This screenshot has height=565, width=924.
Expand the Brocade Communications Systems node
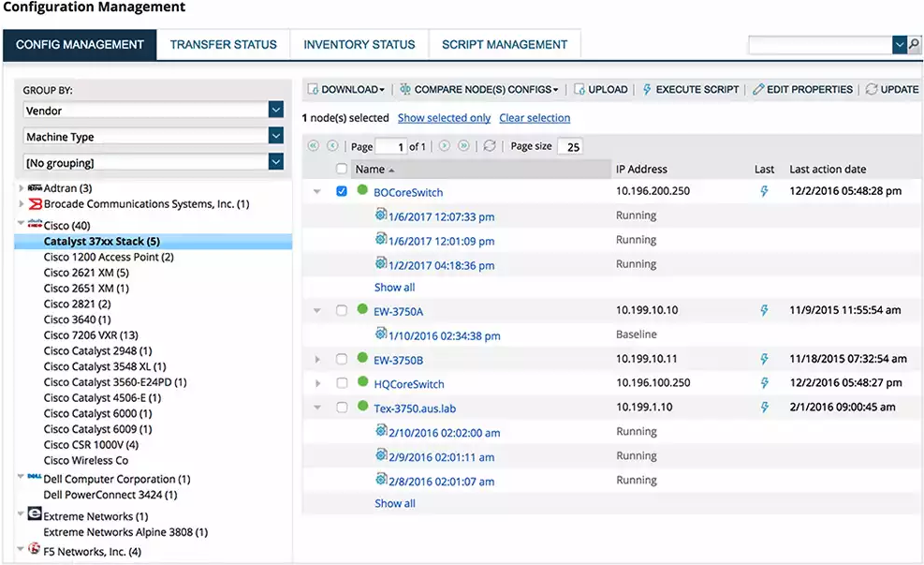click(22, 204)
